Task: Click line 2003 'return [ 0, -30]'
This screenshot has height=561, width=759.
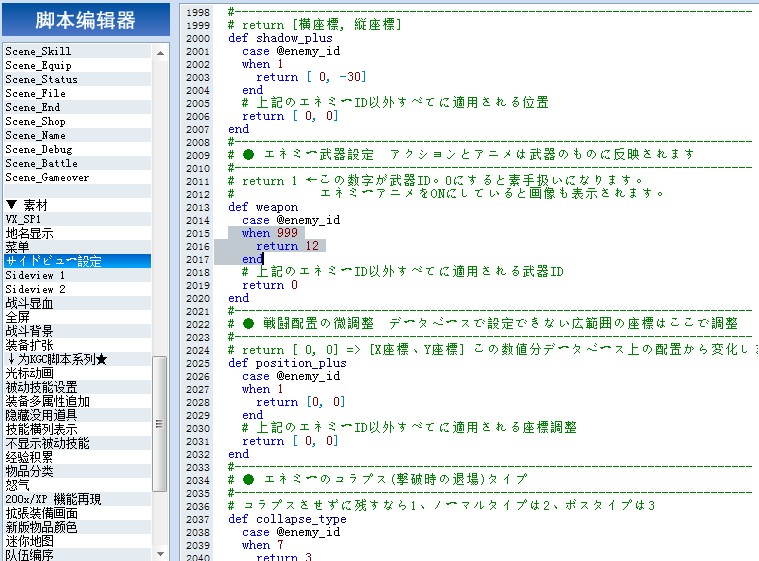Action: 311,77
